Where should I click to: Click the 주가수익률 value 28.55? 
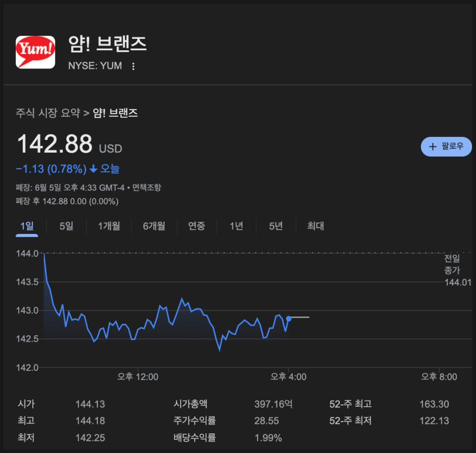(x=267, y=421)
